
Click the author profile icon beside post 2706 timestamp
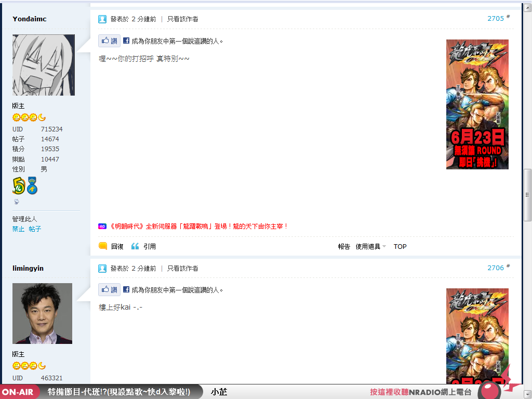[x=102, y=269]
